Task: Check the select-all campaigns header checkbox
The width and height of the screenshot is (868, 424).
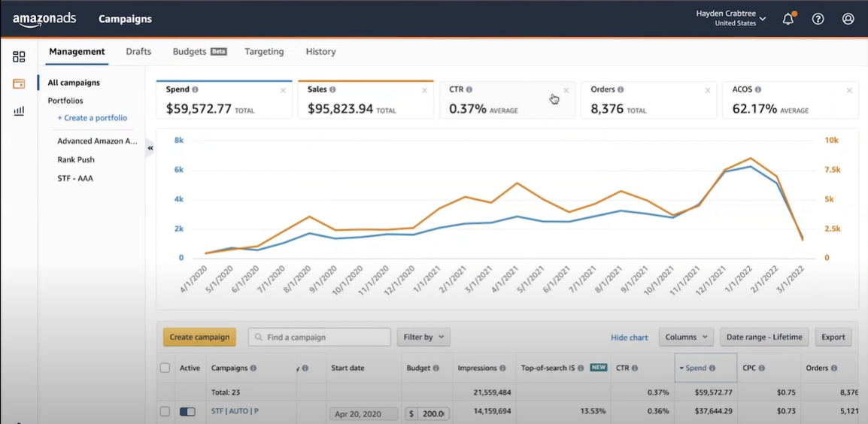Action: [x=165, y=368]
